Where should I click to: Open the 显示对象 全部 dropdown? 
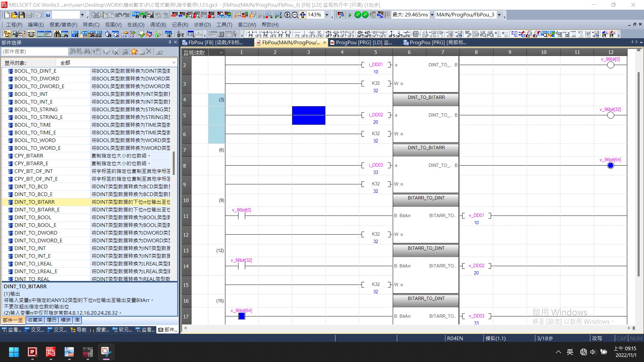tap(174, 63)
